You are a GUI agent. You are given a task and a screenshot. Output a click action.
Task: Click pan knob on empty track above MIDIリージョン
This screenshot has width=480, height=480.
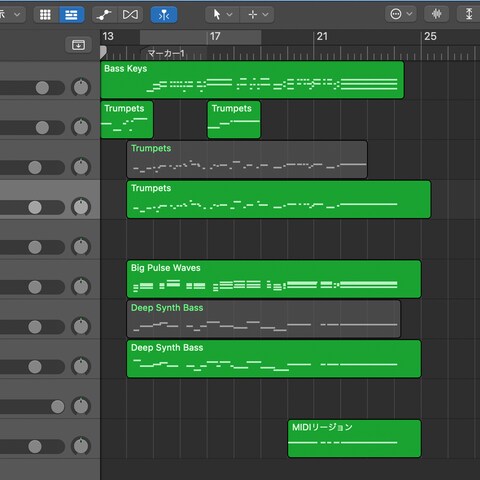[81, 406]
